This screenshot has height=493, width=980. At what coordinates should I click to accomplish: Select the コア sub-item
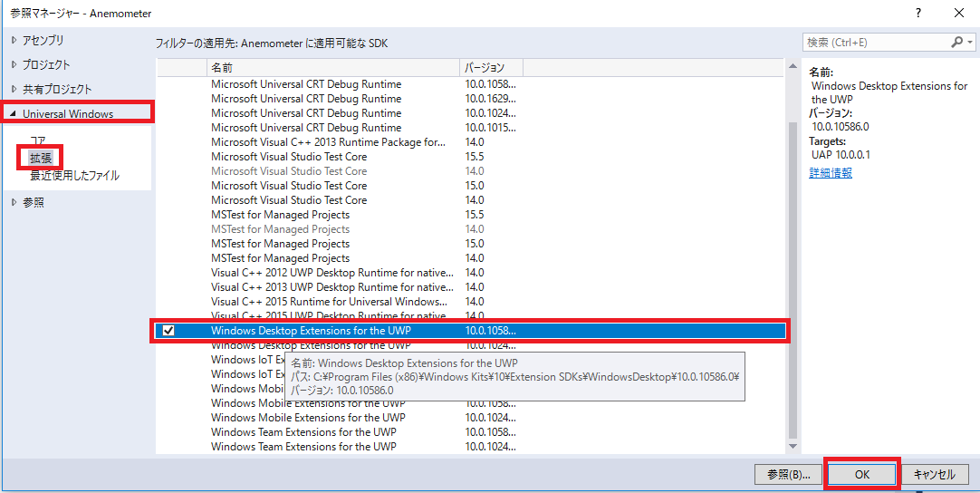pos(37,140)
